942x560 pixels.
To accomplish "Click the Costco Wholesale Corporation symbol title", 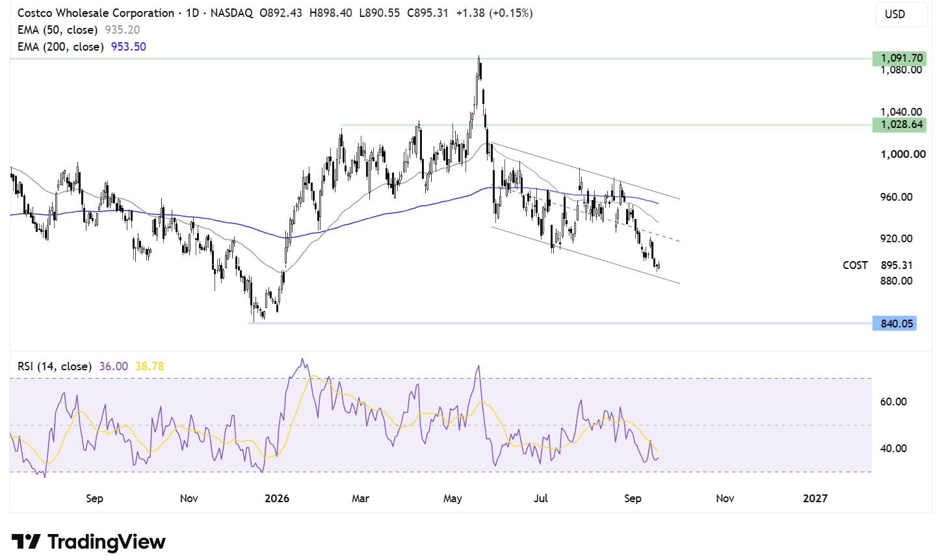I will point(96,13).
